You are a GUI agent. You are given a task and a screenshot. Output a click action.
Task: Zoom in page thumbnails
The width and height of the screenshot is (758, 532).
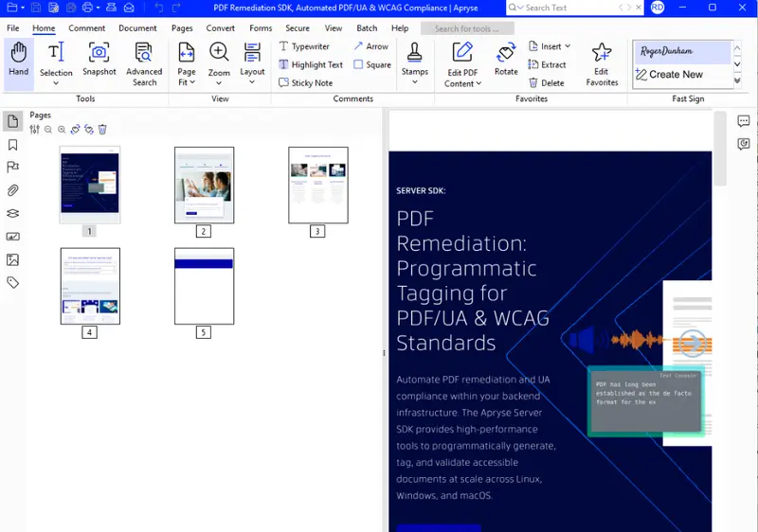click(x=62, y=130)
